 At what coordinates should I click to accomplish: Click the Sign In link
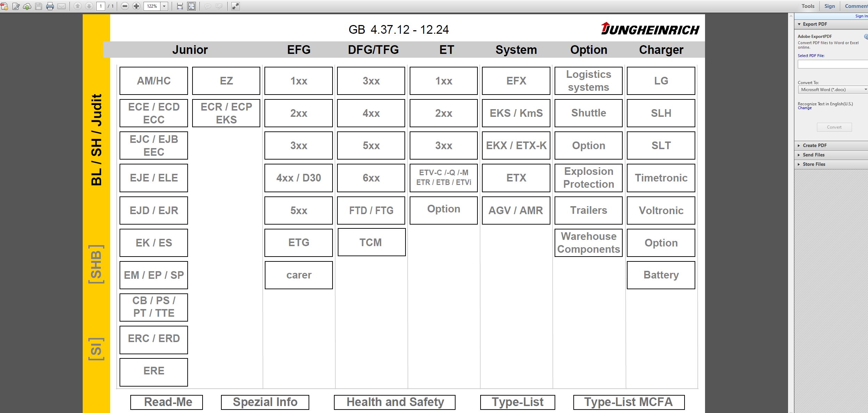[862, 16]
